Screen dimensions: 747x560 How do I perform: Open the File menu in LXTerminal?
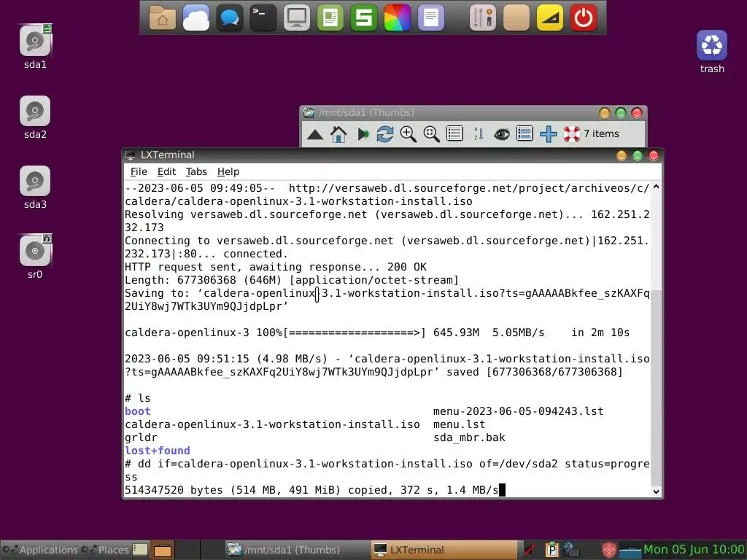click(x=139, y=172)
